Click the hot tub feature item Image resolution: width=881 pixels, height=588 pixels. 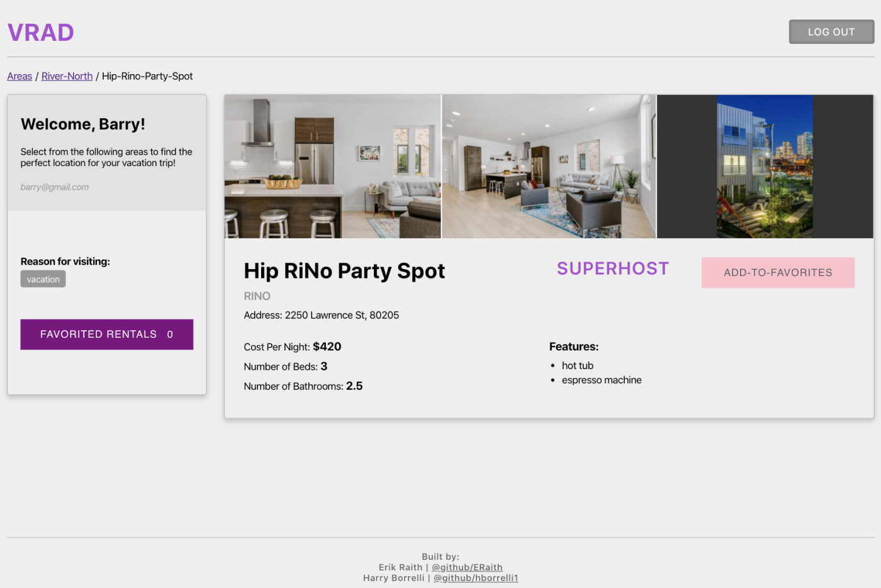coord(577,365)
